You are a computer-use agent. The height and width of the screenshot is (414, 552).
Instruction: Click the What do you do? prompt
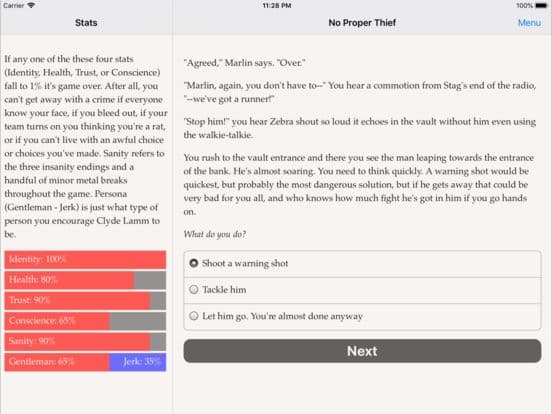coord(215,234)
